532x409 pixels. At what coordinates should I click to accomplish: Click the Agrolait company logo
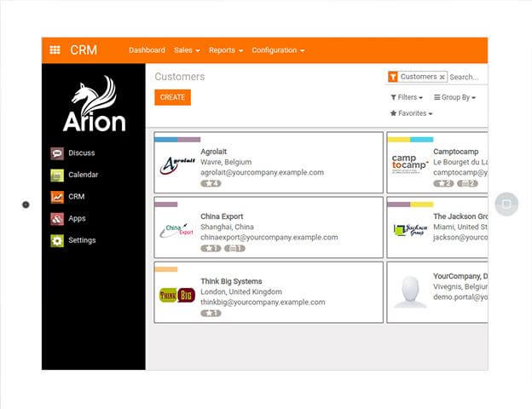tap(177, 165)
